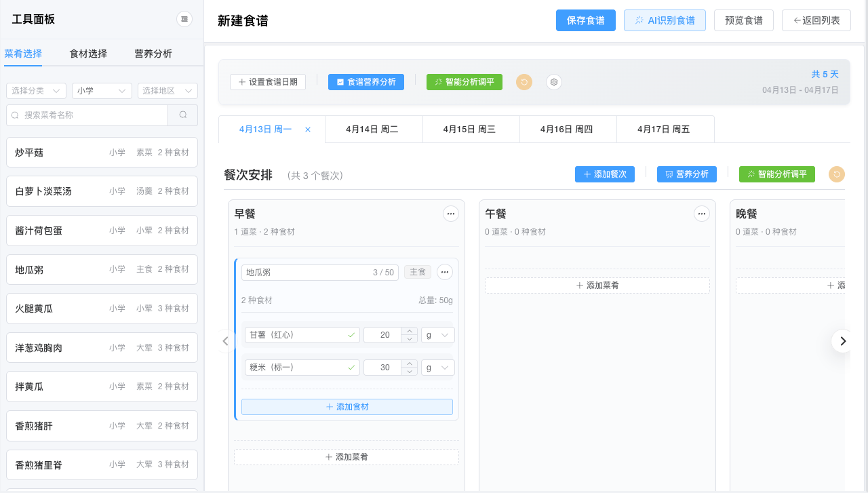The image size is (868, 493).
Task: Select the 洋葱鸡胸肉 dish from the list
Action: pos(102,348)
